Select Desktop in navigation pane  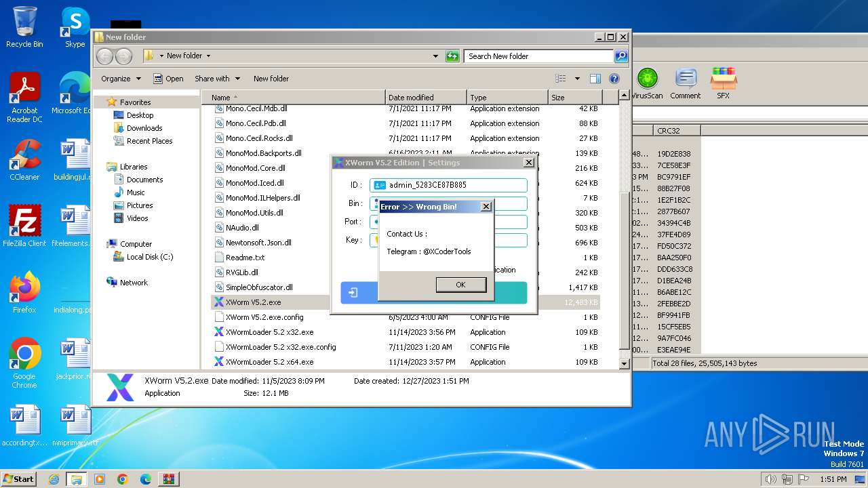pos(140,115)
